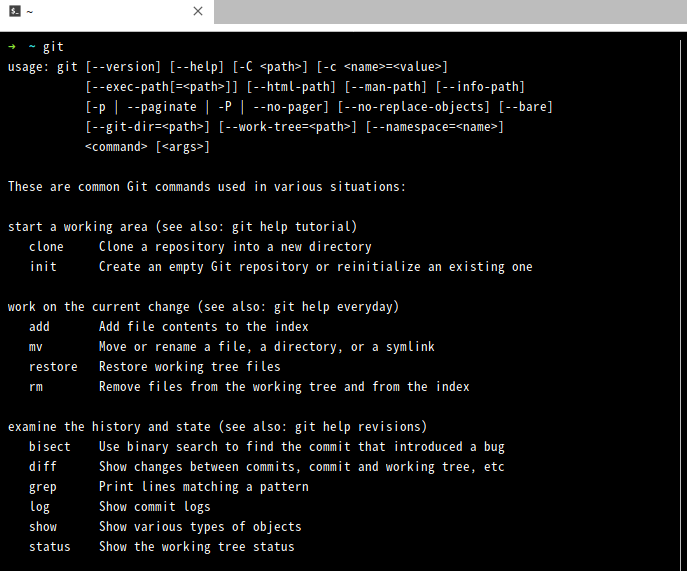Click 'Show commit logs' description
This screenshot has height=571, width=687.
tap(155, 507)
